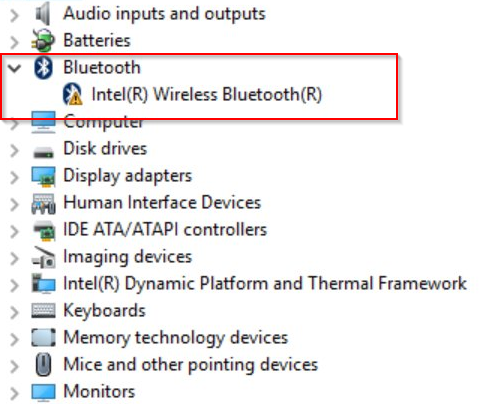The width and height of the screenshot is (482, 404).
Task: Click the Bluetooth category icon
Action: pyautogui.click(x=43, y=68)
